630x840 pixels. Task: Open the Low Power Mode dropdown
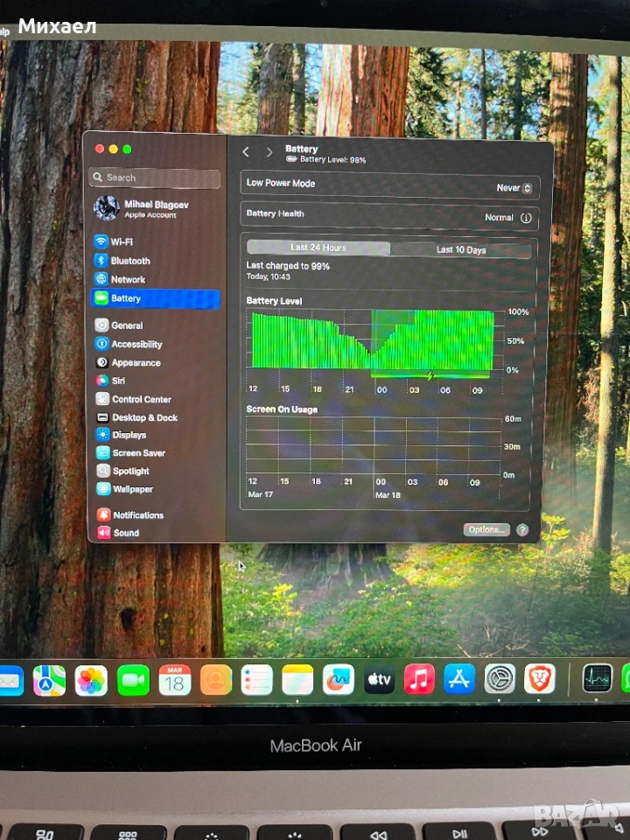point(514,188)
